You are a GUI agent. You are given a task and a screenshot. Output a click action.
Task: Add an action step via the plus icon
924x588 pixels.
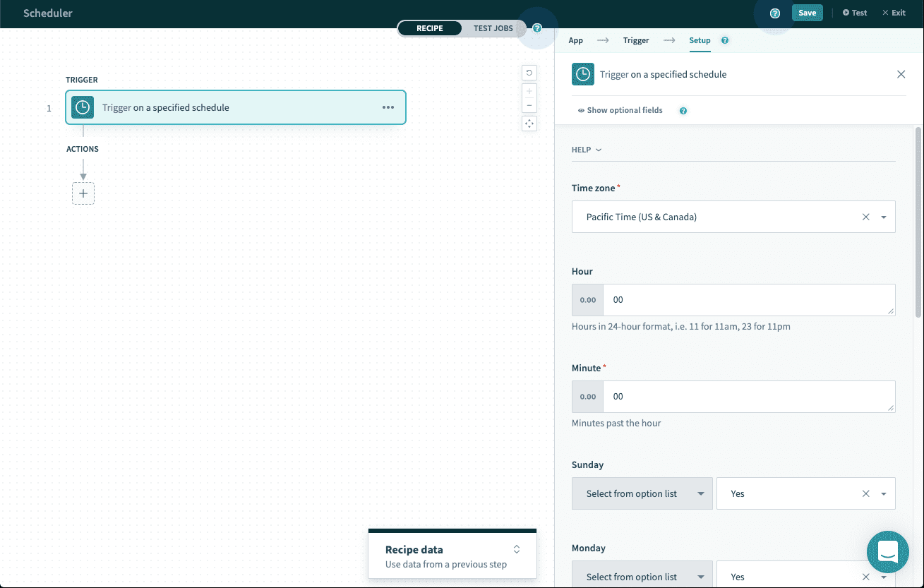83,193
